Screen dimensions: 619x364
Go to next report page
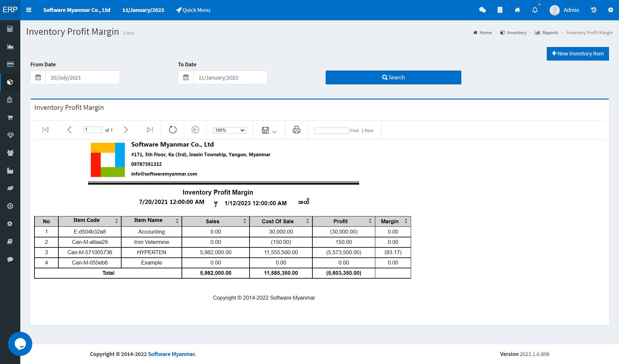pos(126,129)
